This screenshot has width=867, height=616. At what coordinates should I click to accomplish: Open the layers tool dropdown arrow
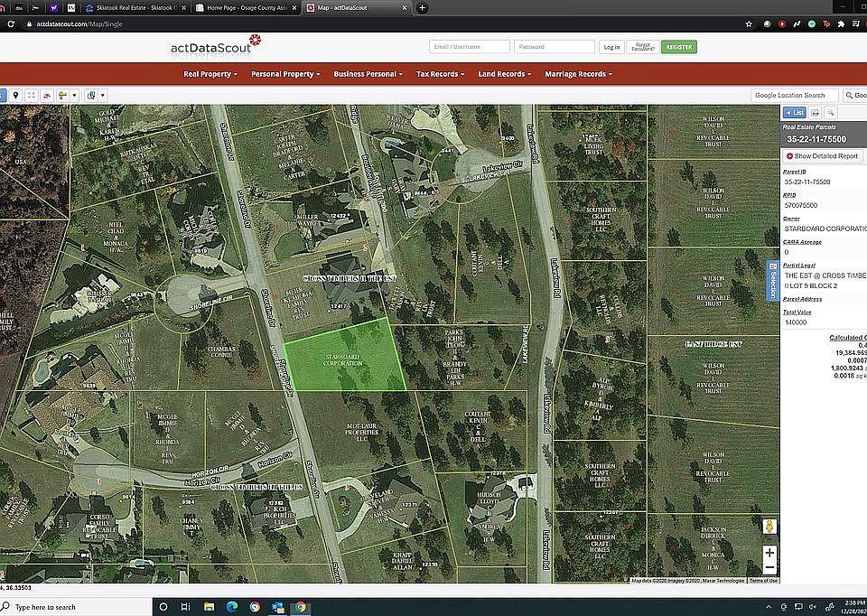click(102, 95)
